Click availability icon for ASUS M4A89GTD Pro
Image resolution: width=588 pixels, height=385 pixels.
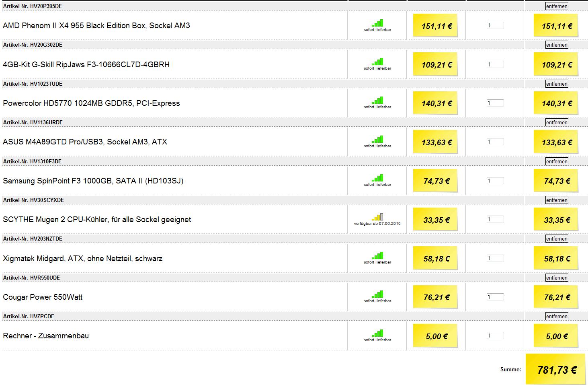(378, 139)
